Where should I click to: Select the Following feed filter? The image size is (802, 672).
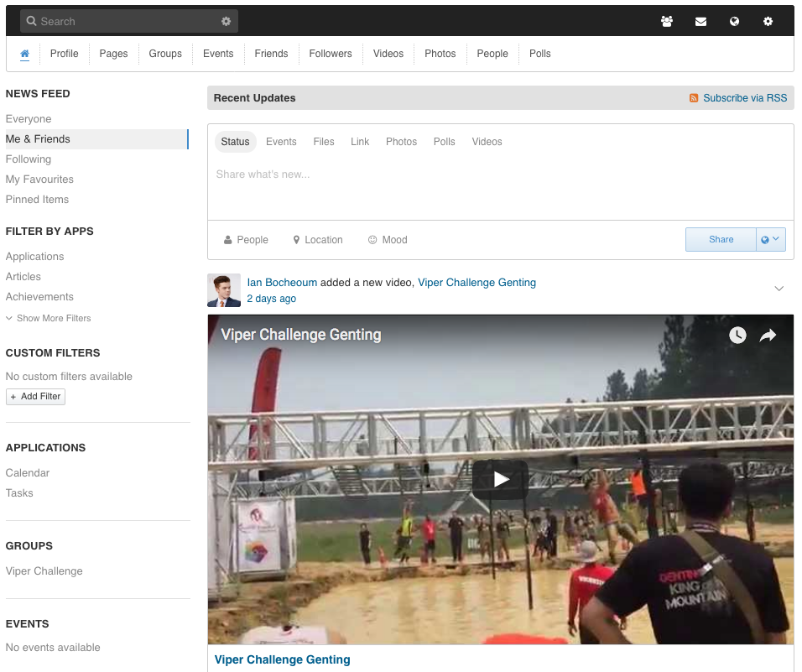tap(29, 159)
